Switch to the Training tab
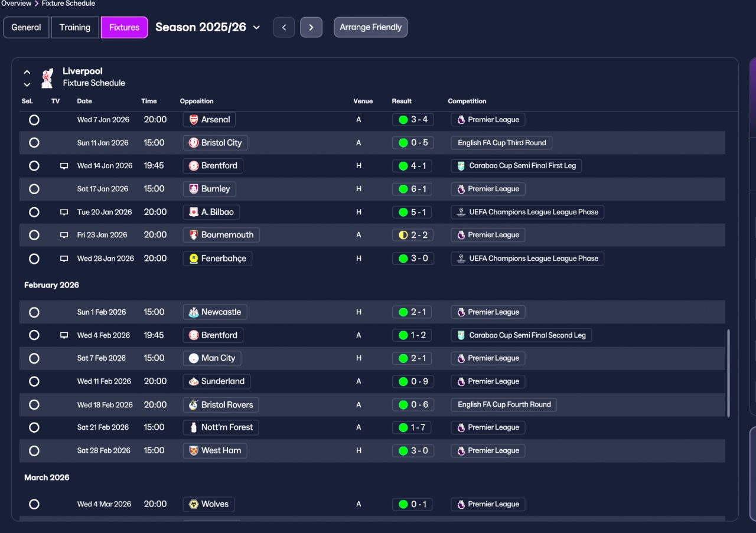This screenshot has width=756, height=533. pos(75,27)
